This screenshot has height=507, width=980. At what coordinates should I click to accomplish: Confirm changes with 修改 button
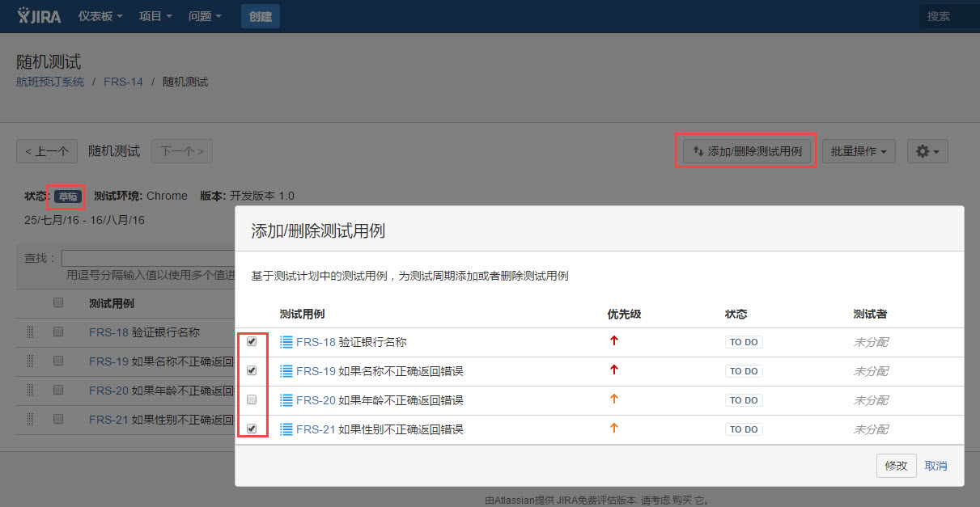(x=897, y=466)
